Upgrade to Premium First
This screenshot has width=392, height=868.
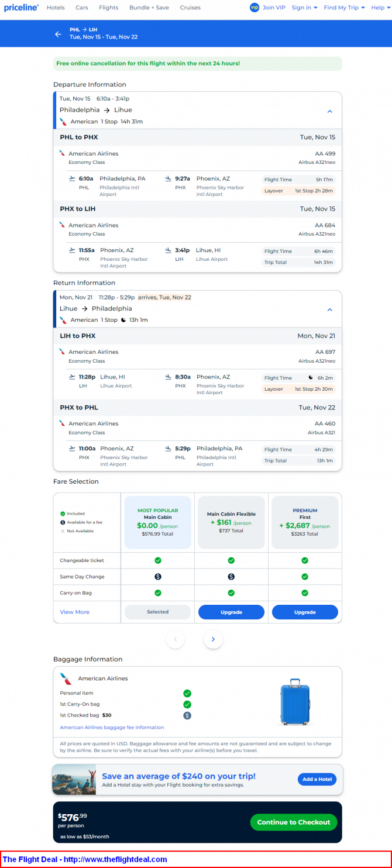(x=305, y=612)
